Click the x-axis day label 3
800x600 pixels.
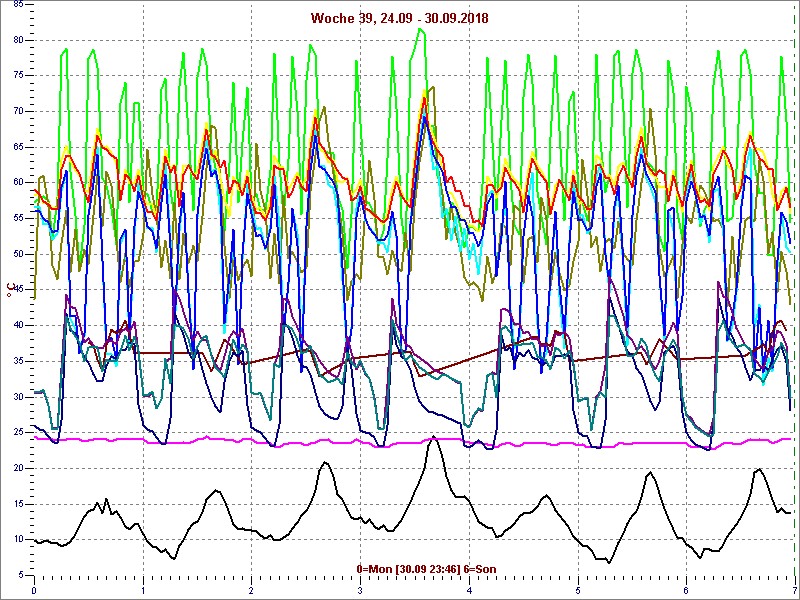click(x=360, y=590)
